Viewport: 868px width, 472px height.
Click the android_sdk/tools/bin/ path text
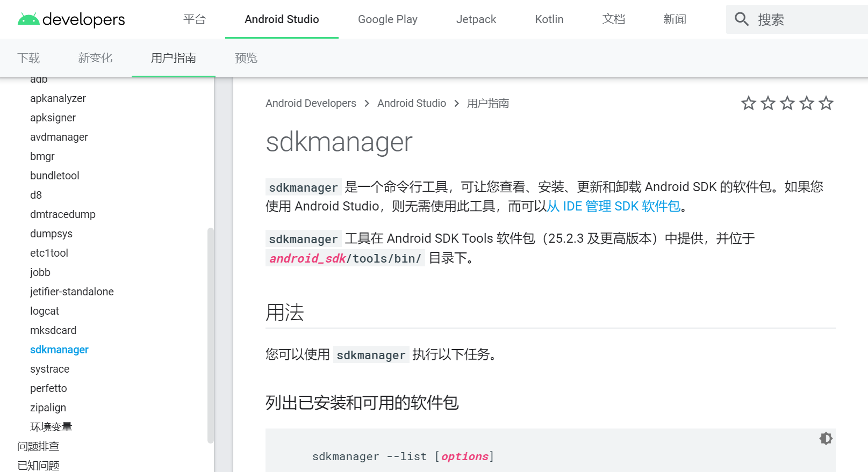click(x=345, y=258)
